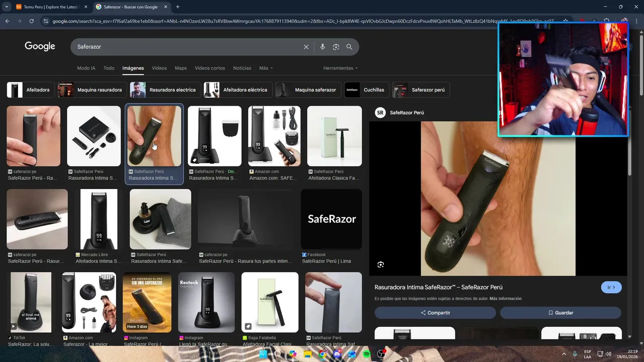This screenshot has height=362, width=644.
Task: Switch to the Vídeos tab
Action: pyautogui.click(x=159, y=68)
